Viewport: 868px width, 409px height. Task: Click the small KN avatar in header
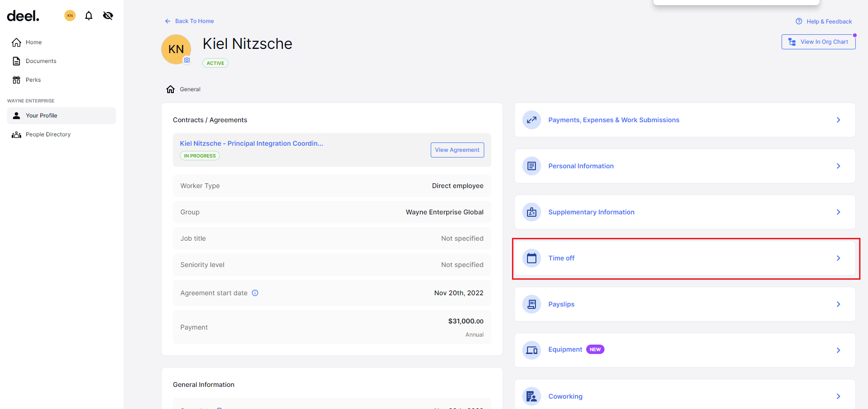[x=70, y=16]
